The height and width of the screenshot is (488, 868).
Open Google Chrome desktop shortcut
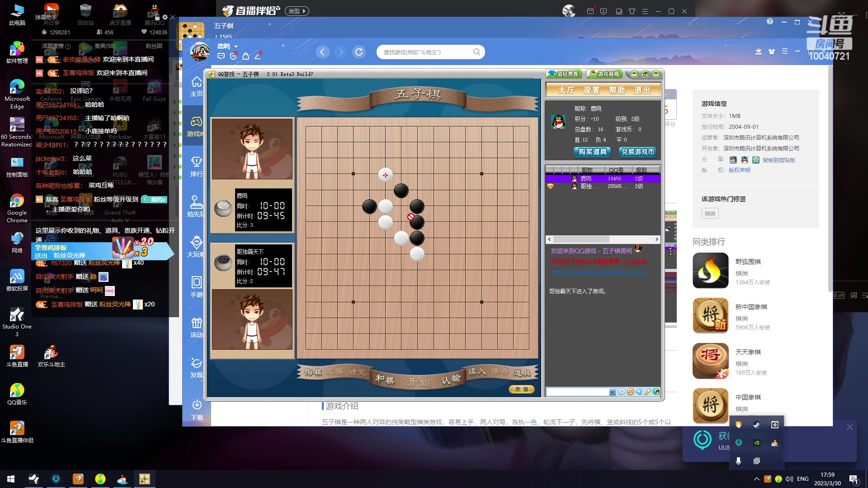(17, 208)
